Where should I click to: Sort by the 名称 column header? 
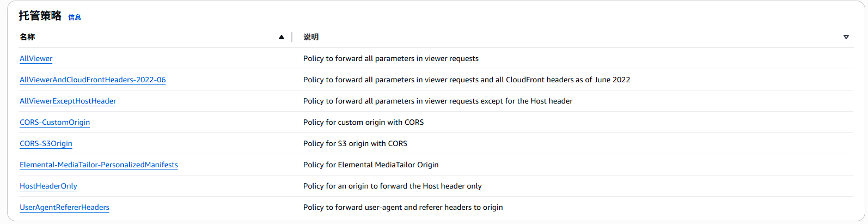pyautogui.click(x=27, y=37)
